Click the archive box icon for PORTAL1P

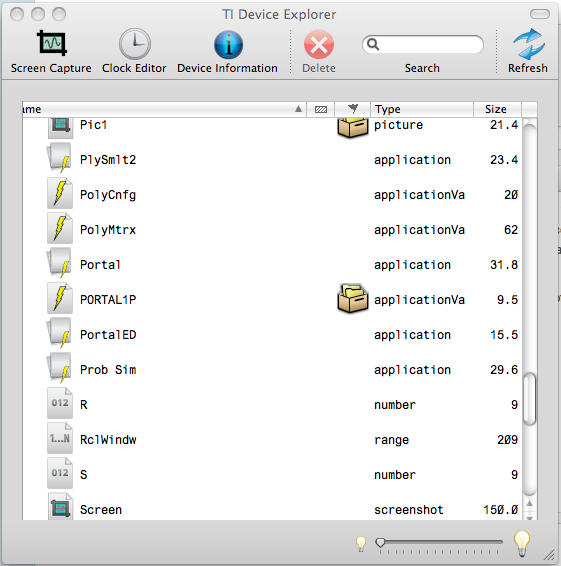click(353, 299)
